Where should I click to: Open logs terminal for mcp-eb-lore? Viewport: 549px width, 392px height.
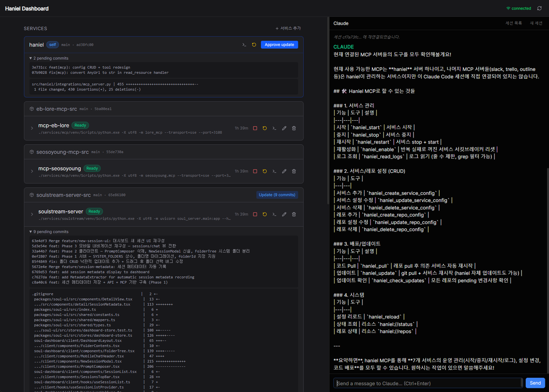274,128
